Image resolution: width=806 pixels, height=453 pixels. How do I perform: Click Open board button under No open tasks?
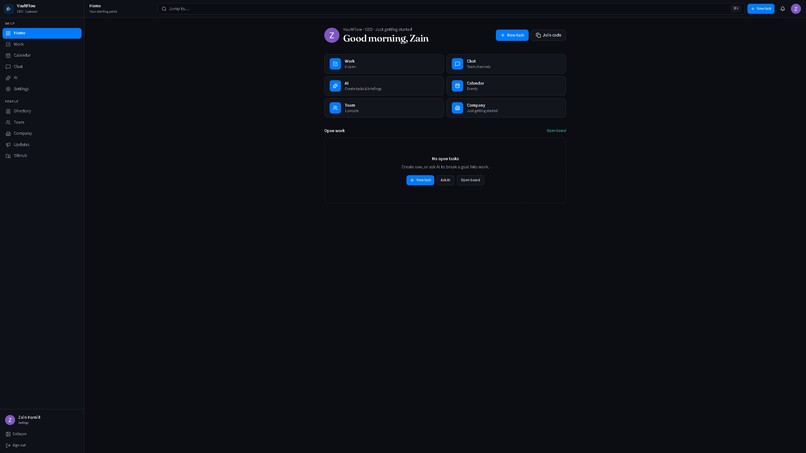(470, 180)
